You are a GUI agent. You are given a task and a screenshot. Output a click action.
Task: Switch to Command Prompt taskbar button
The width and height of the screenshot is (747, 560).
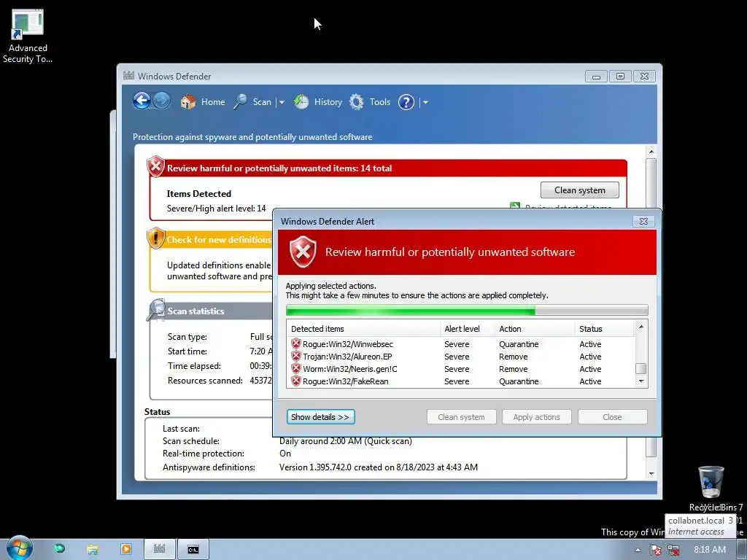coord(193,549)
